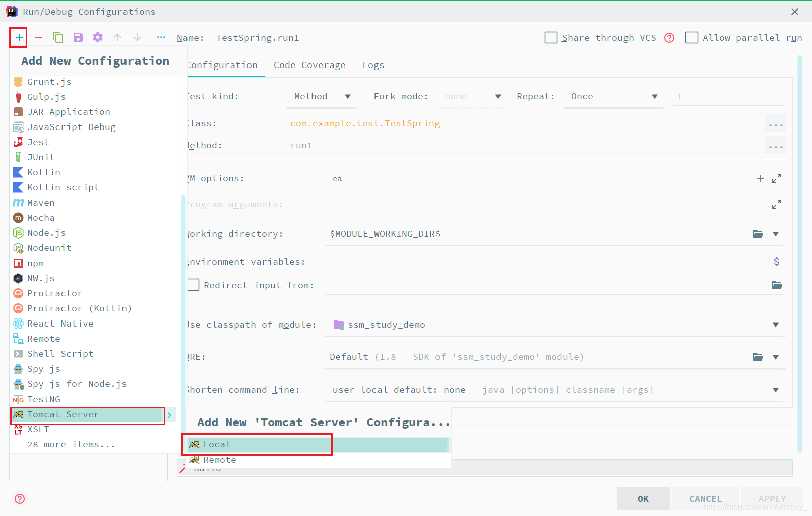Expand the Program arguments field editor
This screenshot has height=516, width=812.
coord(777,204)
